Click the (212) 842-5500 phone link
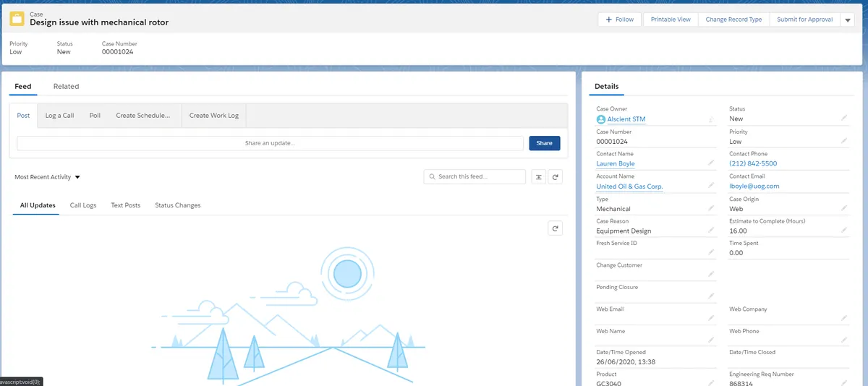 tap(753, 164)
